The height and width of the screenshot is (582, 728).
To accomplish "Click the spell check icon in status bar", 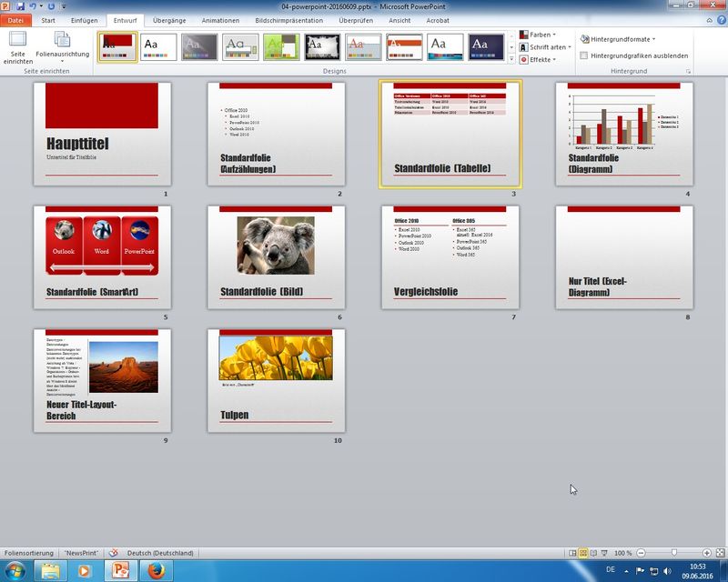I will 115,553.
